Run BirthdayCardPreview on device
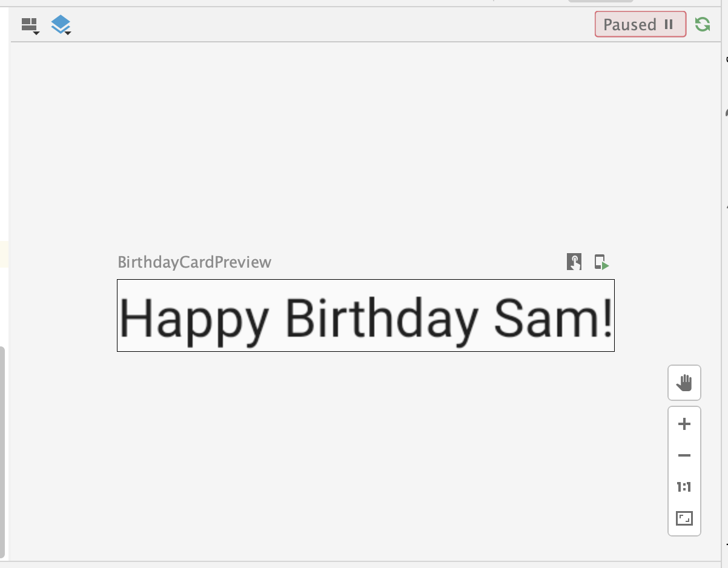 (601, 262)
